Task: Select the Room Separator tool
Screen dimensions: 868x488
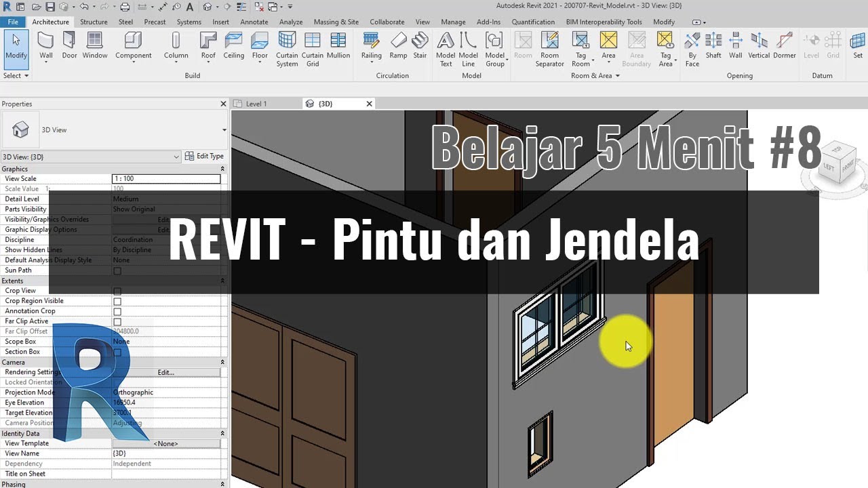Action: (549, 49)
